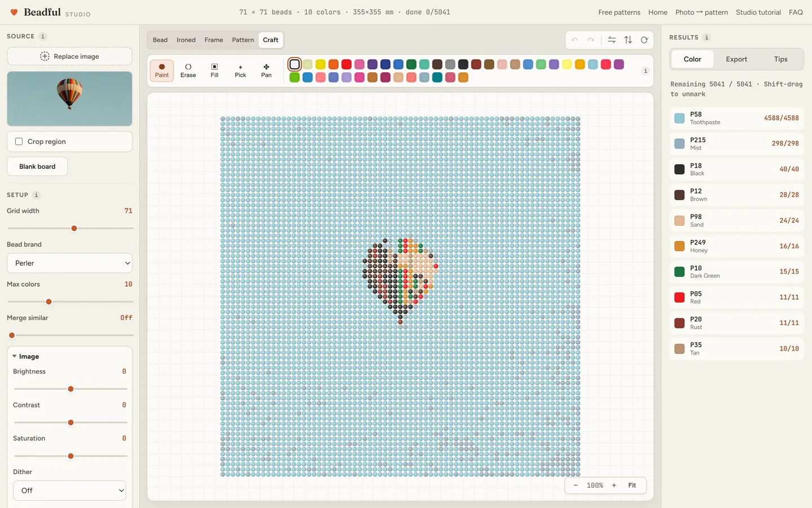
Task: Select the P18 Black color row
Action: [736, 169]
